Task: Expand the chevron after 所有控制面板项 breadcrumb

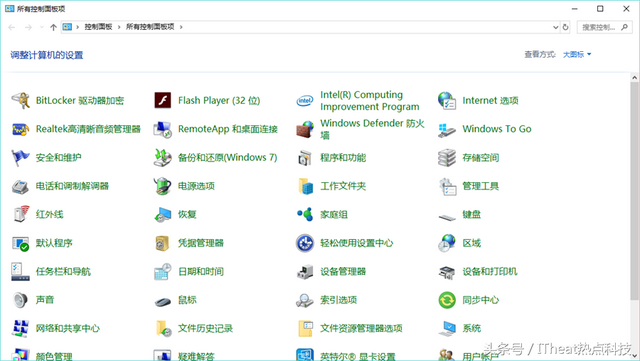Action: coord(181,27)
